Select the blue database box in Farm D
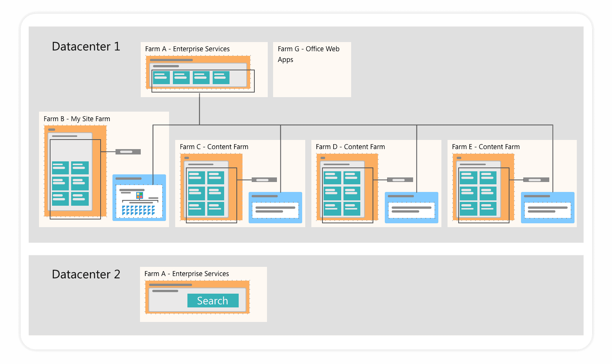Screen dimensions: 612x364 coord(412,208)
